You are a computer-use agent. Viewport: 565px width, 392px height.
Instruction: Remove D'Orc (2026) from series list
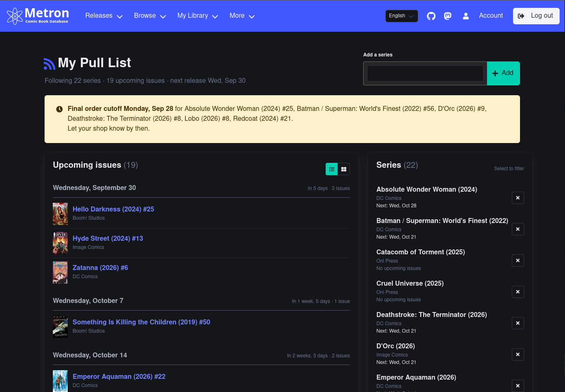coord(518,354)
